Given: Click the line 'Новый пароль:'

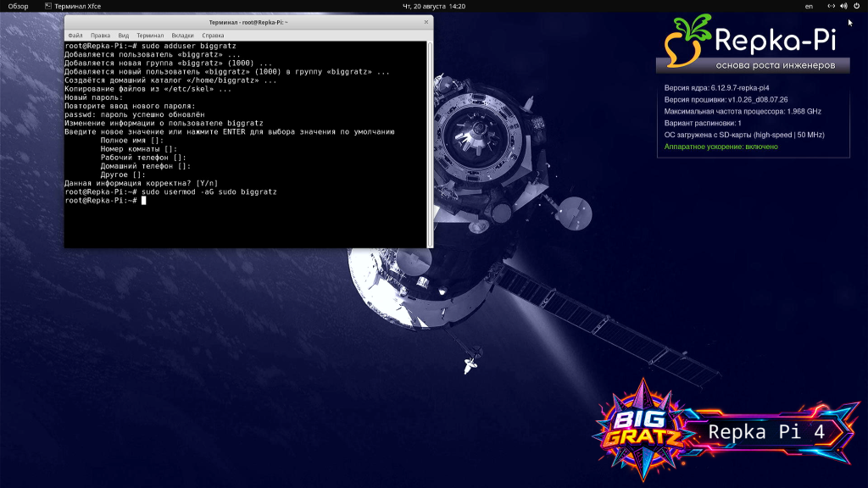Looking at the screenshot, I should [x=93, y=97].
